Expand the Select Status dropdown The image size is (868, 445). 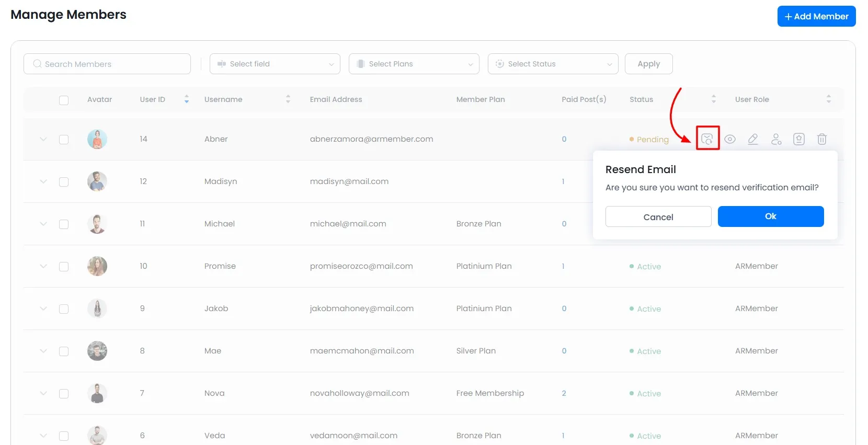pos(553,64)
